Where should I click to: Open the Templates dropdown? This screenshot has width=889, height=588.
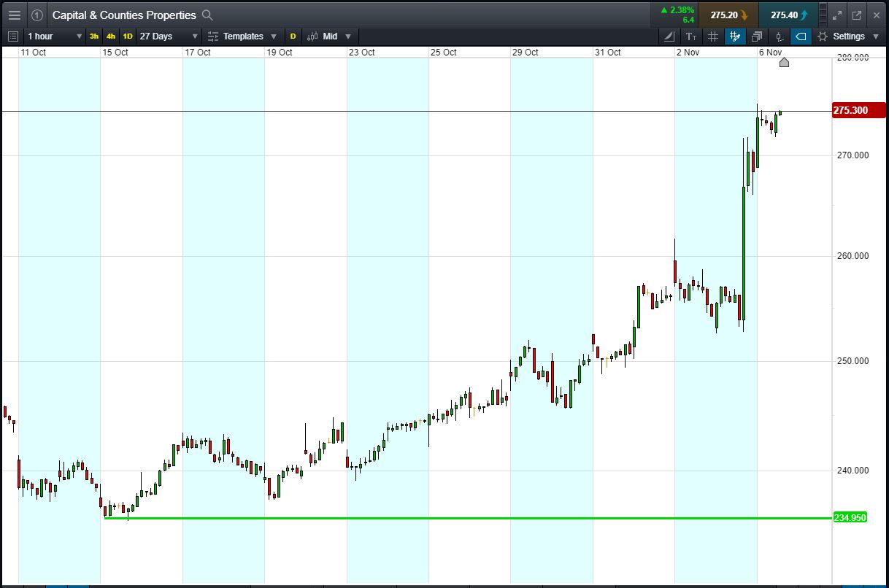pyautogui.click(x=242, y=36)
